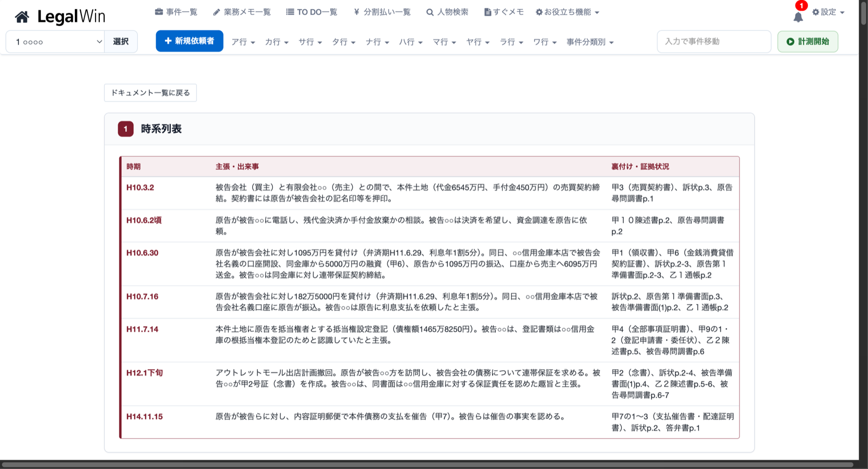
Task: Focus the 入力で事件移動 input field
Action: (x=714, y=42)
